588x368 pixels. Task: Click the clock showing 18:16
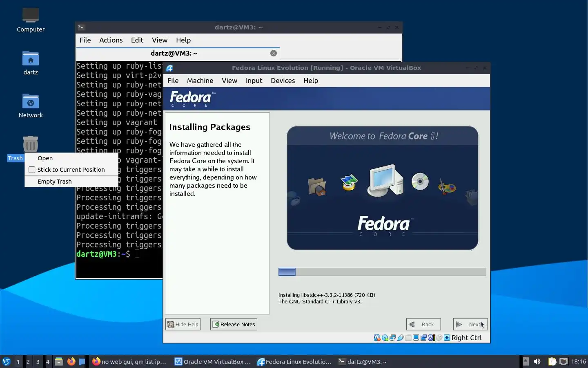578,361
